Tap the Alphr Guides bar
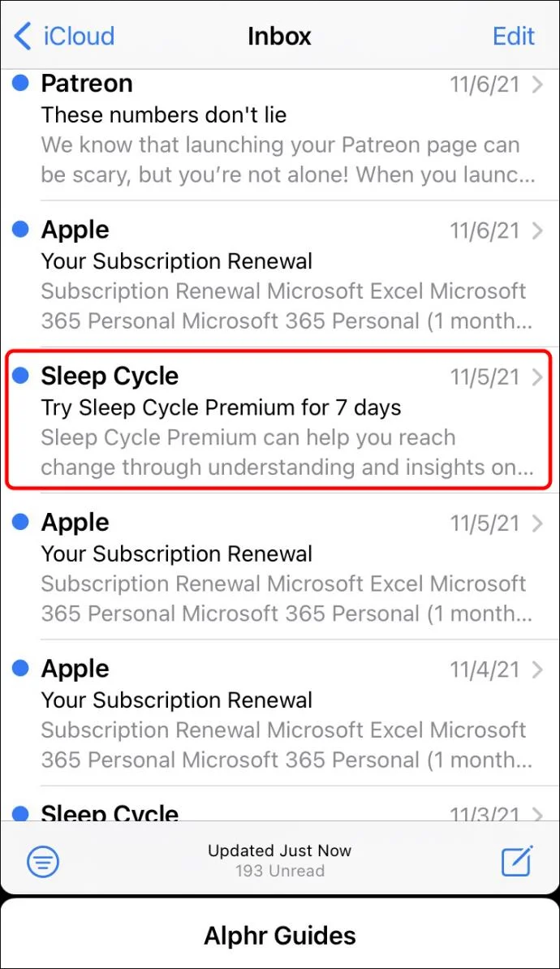This screenshot has height=969, width=560. [280, 935]
